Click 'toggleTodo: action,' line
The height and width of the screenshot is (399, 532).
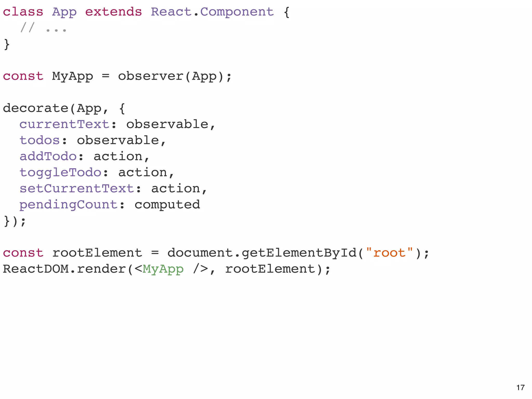[97, 173]
